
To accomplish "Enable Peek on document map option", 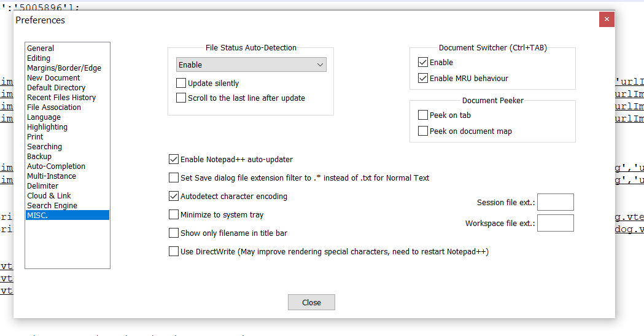I will tap(422, 131).
